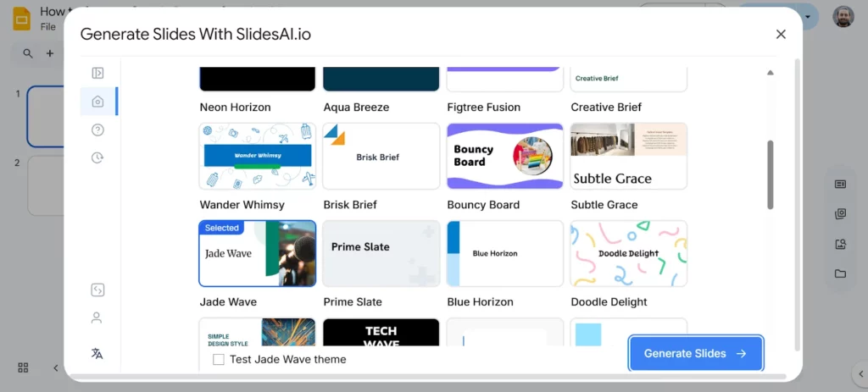Image resolution: width=868 pixels, height=392 pixels.
Task: Open the history clock icon
Action: coord(97,157)
